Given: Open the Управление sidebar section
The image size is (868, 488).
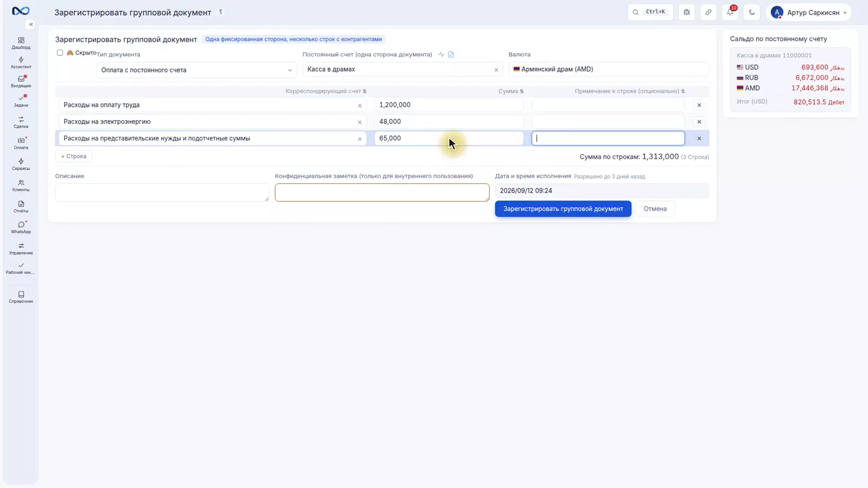Looking at the screenshot, I should [21, 249].
